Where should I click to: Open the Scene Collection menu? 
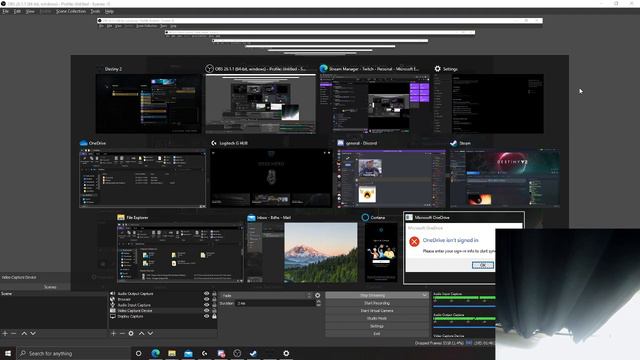[x=71, y=11]
